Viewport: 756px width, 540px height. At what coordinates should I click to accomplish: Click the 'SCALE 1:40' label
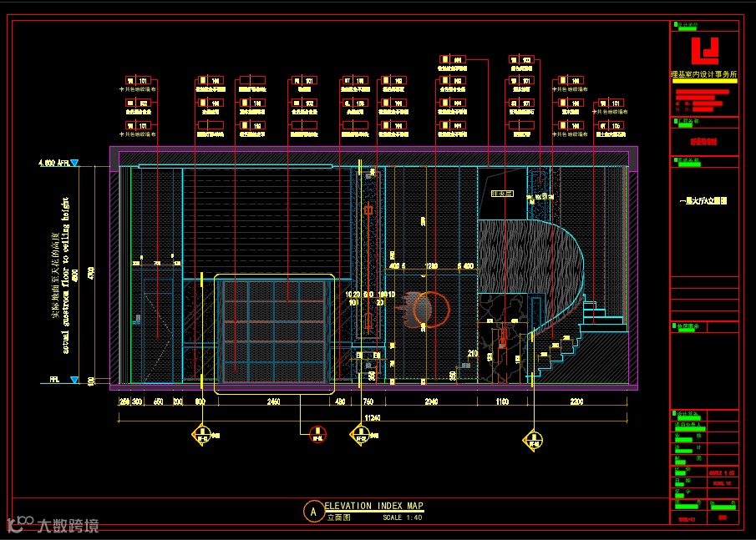tap(403, 517)
